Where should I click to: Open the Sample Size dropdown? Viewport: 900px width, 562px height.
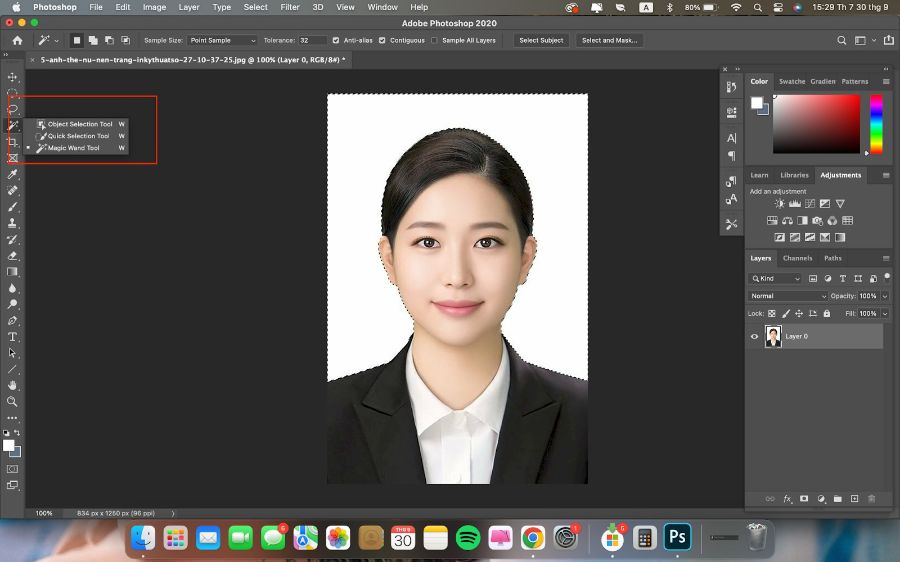222,40
